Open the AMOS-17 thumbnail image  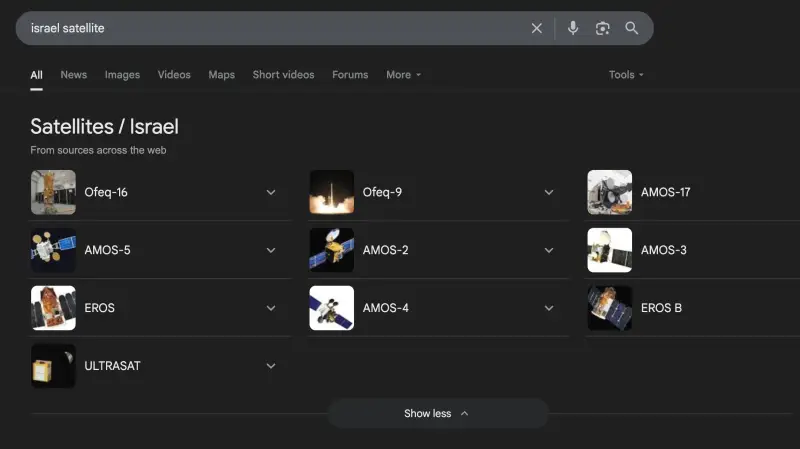pyautogui.click(x=610, y=192)
